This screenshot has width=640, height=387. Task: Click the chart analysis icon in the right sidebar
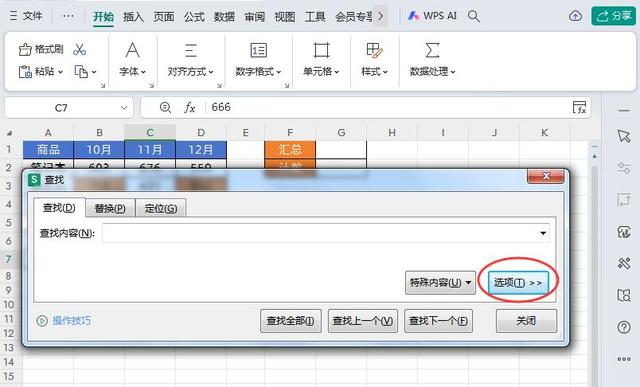[x=624, y=231]
